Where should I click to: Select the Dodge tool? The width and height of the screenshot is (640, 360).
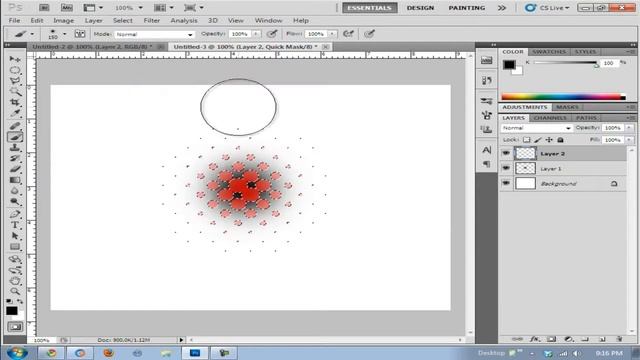(15, 201)
